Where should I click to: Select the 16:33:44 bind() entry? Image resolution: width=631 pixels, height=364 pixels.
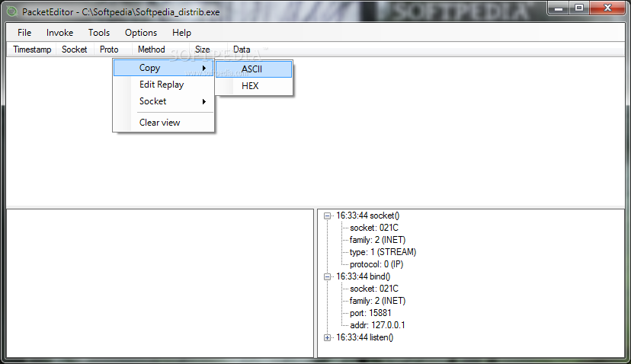point(363,276)
